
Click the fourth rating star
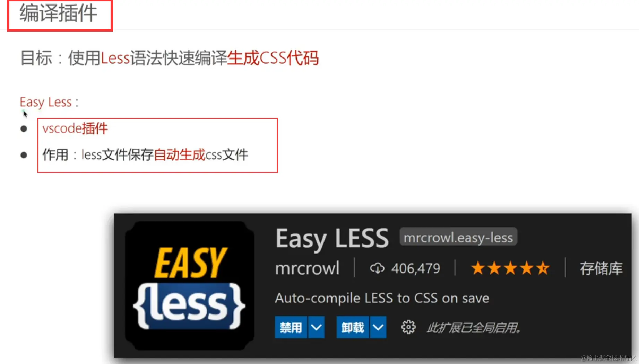point(527,268)
